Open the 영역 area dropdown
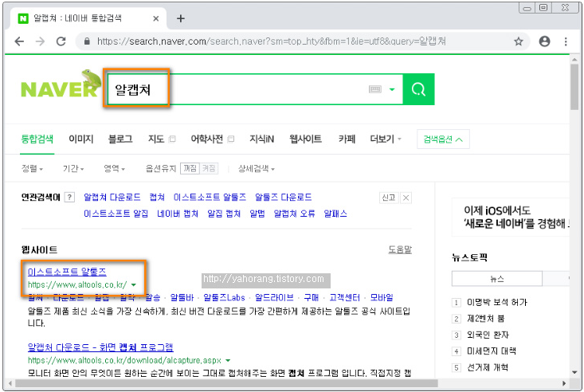Viewport: 584px width, 392px height. (x=114, y=169)
